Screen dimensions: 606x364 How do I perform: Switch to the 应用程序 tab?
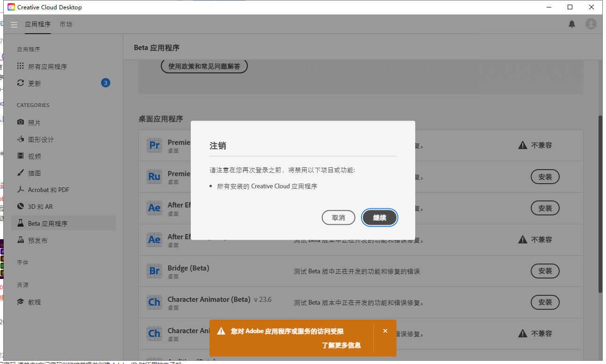tap(38, 24)
